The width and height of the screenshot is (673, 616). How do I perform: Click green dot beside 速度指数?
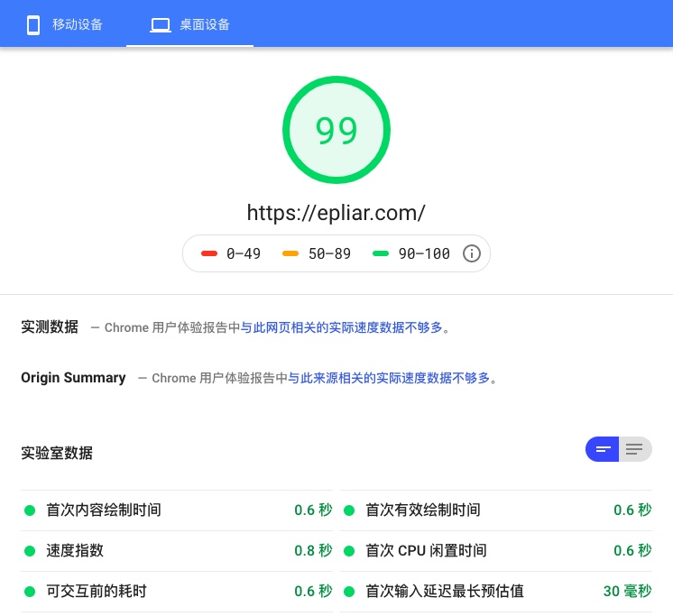30,551
